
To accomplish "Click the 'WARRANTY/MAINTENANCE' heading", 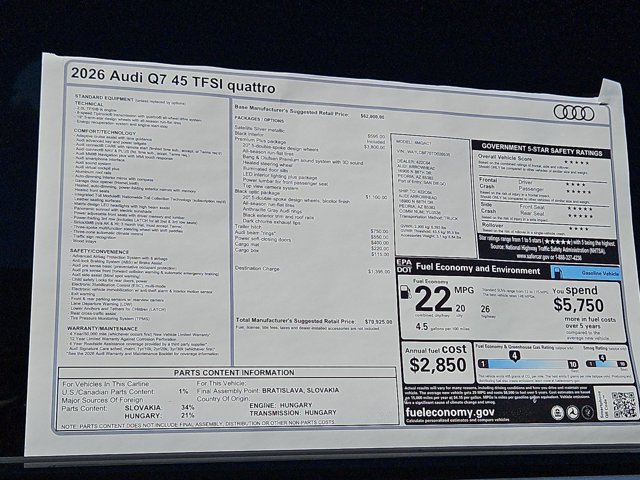I will [x=102, y=328].
